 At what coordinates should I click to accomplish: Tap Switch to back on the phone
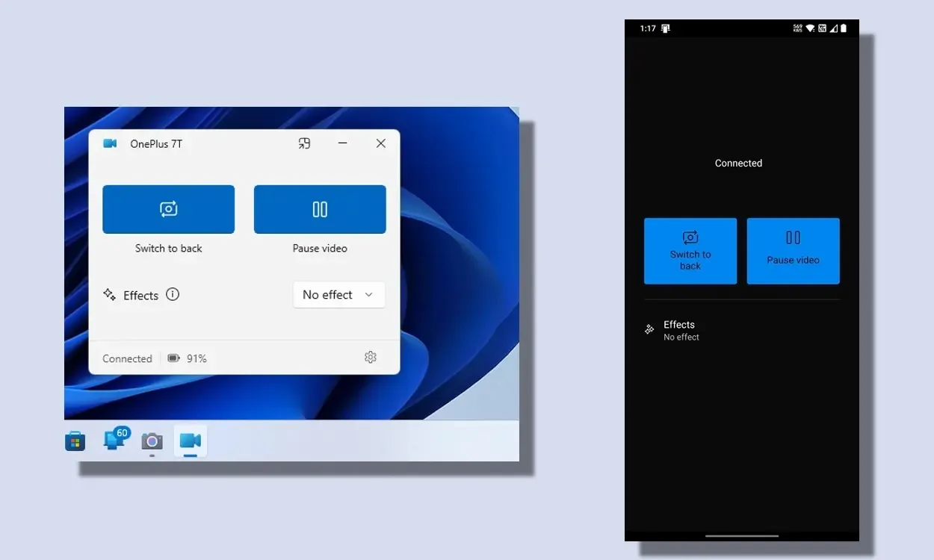pyautogui.click(x=690, y=251)
